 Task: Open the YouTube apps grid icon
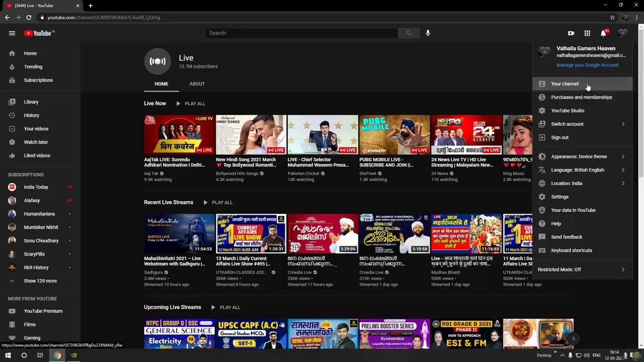coord(587,33)
